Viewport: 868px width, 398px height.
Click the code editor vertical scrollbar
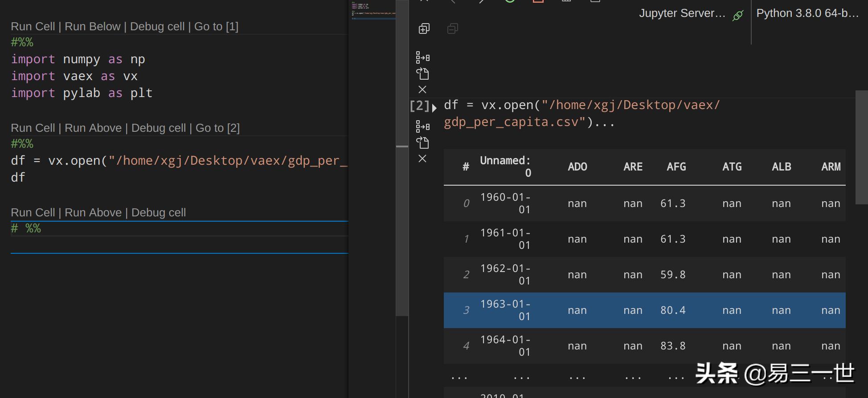[x=402, y=158]
